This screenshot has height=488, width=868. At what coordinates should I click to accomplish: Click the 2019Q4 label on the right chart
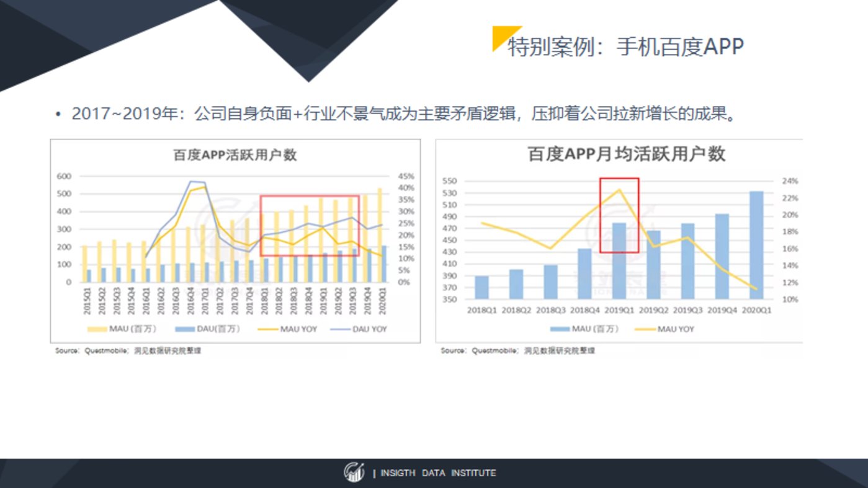(722, 310)
